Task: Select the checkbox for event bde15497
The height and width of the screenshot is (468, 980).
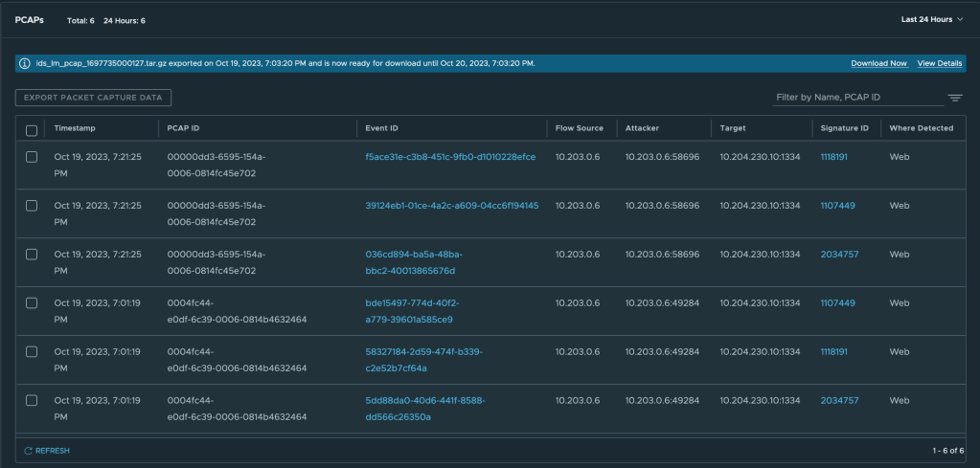Action: (32, 302)
